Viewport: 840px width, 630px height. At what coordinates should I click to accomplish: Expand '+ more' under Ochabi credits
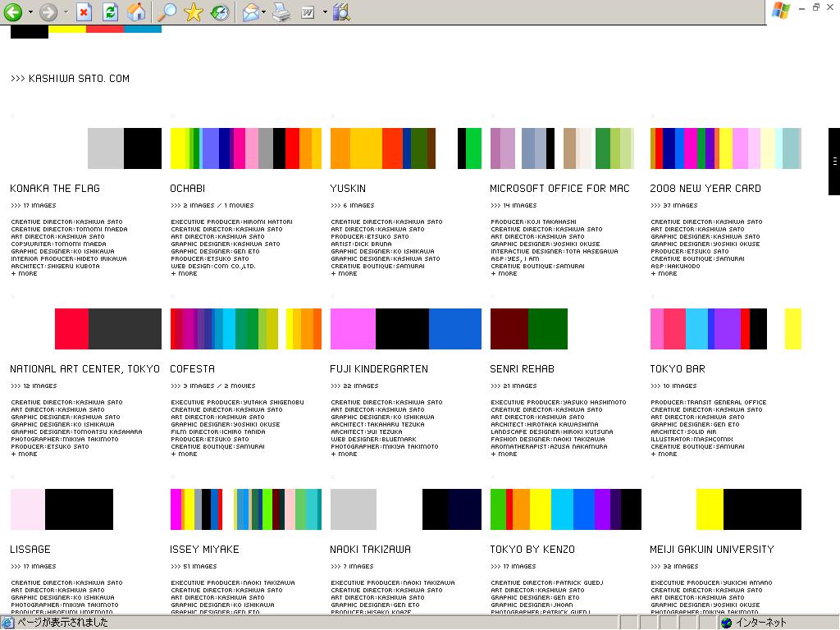tap(184, 274)
